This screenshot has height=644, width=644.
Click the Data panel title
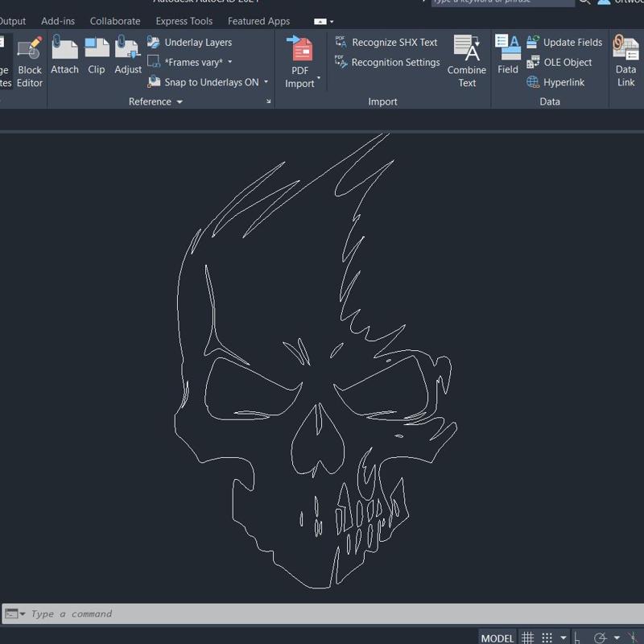550,102
